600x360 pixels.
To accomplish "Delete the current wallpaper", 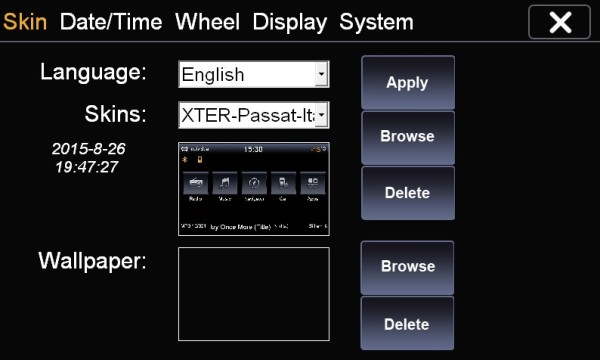I will coord(407,323).
